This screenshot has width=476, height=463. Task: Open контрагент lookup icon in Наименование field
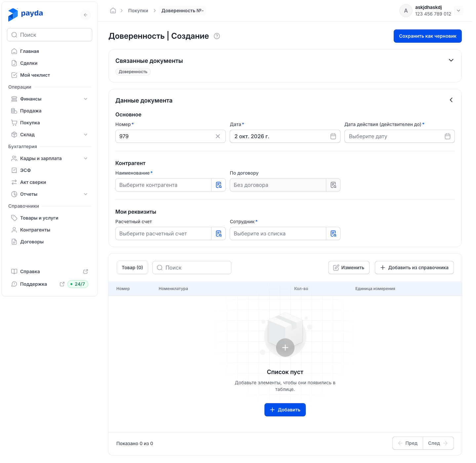tap(218, 185)
